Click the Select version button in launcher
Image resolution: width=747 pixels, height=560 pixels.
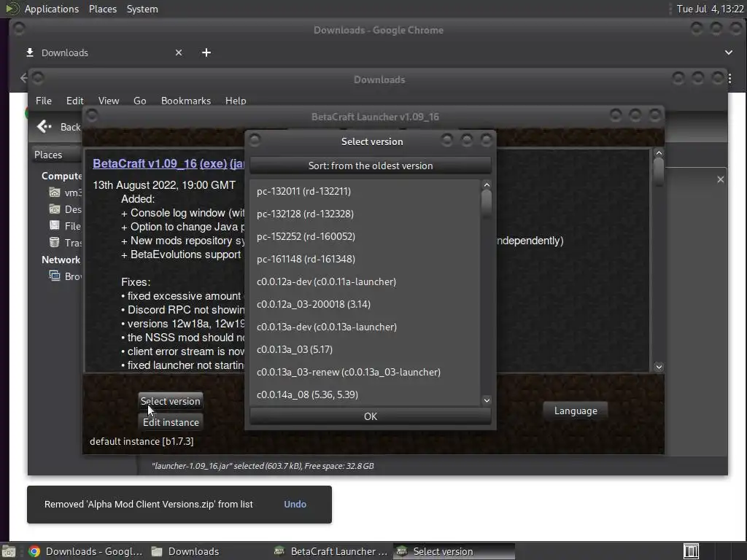tap(171, 401)
